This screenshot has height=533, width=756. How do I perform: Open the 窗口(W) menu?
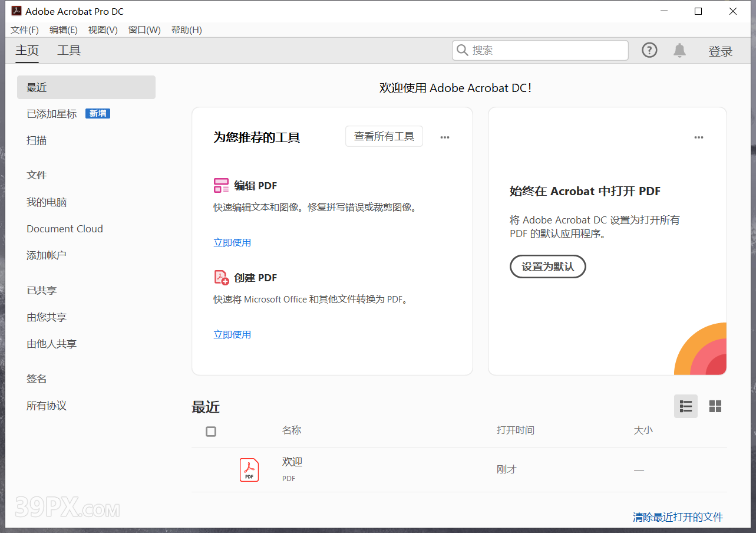tap(144, 30)
